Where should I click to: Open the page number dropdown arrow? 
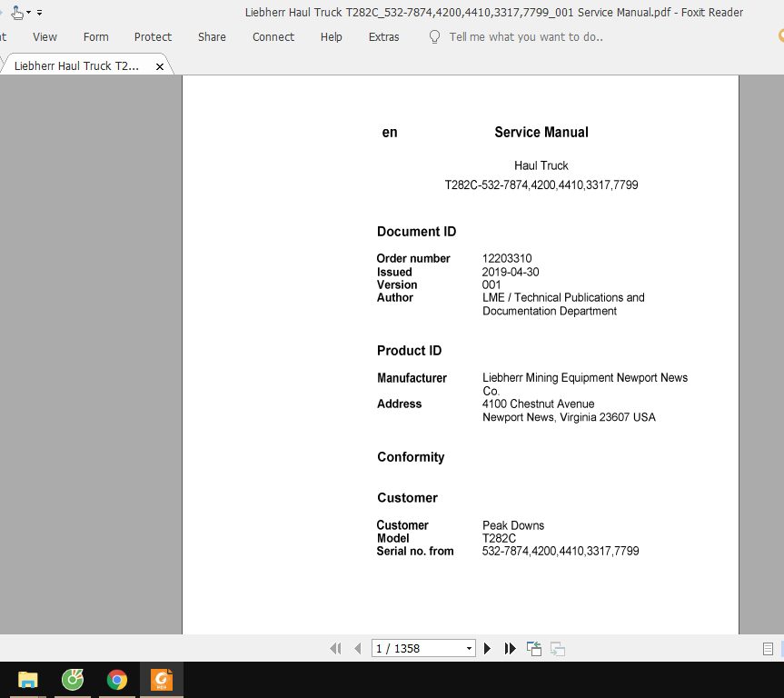pos(469,649)
